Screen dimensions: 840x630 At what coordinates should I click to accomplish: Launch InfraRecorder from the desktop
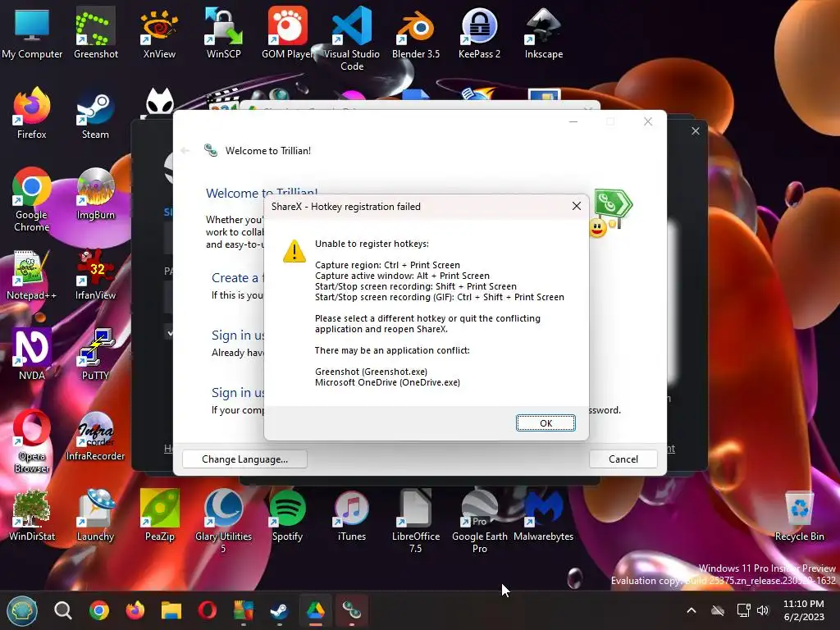(x=95, y=435)
